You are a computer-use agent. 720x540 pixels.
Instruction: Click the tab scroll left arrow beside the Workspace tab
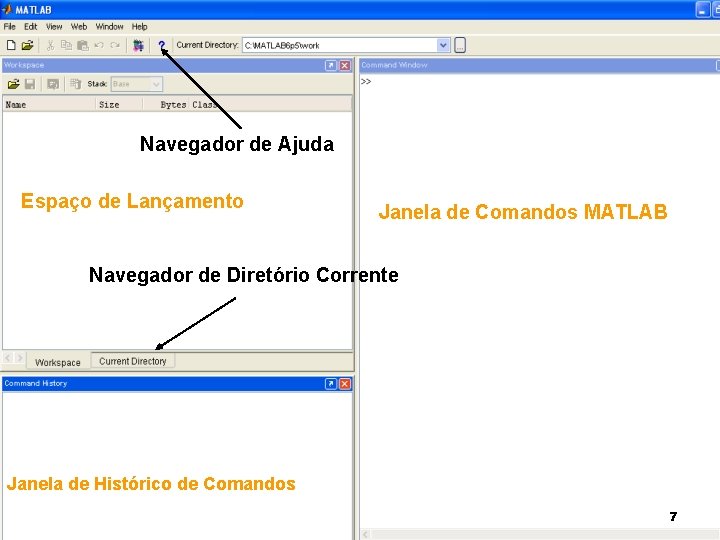(x=8, y=358)
